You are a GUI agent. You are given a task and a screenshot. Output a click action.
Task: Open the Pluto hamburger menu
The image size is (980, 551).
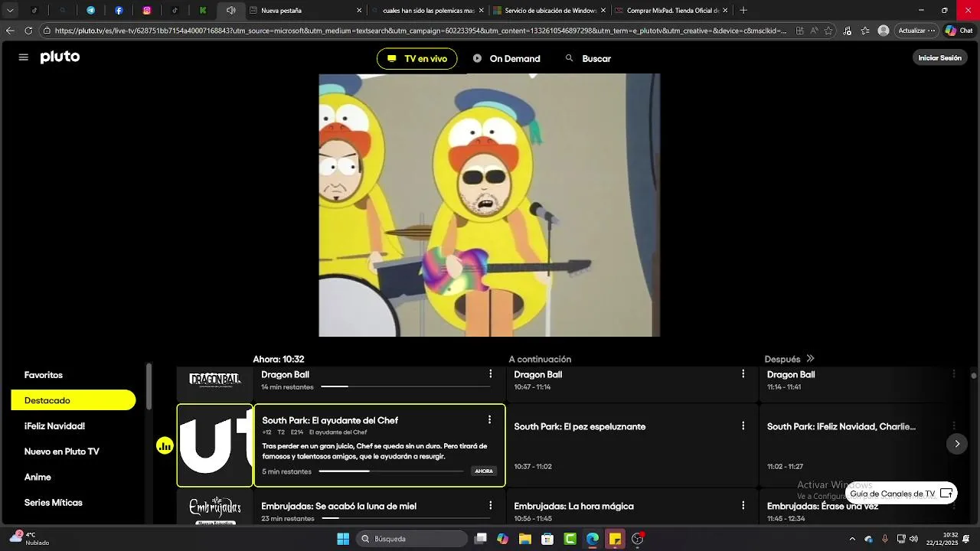(23, 57)
